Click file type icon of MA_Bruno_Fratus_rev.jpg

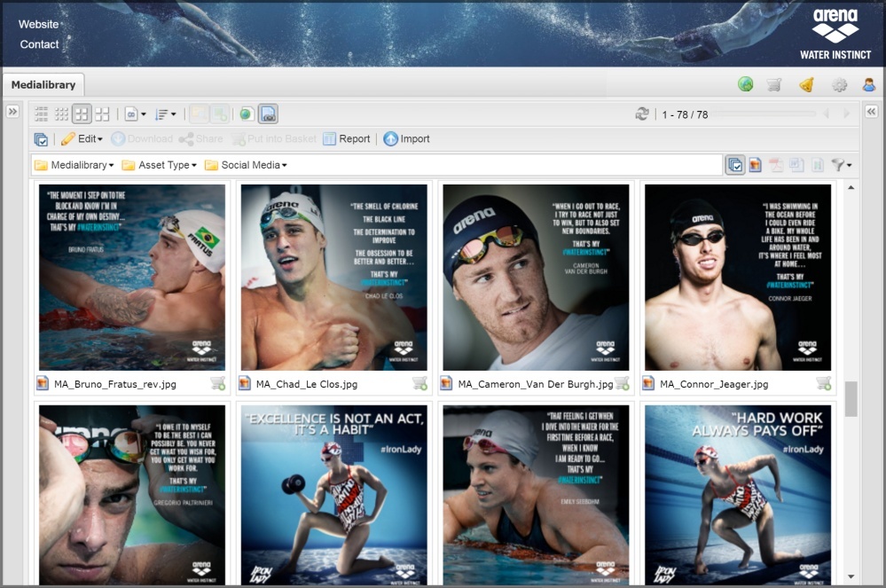coord(43,383)
